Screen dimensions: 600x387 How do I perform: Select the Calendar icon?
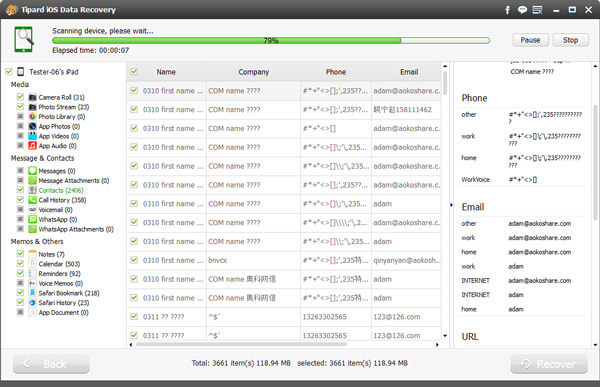33,264
